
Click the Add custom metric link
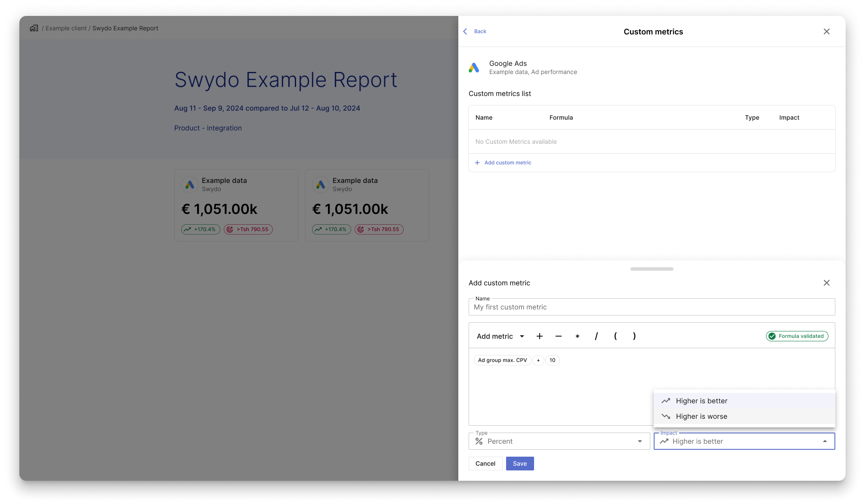508,163
